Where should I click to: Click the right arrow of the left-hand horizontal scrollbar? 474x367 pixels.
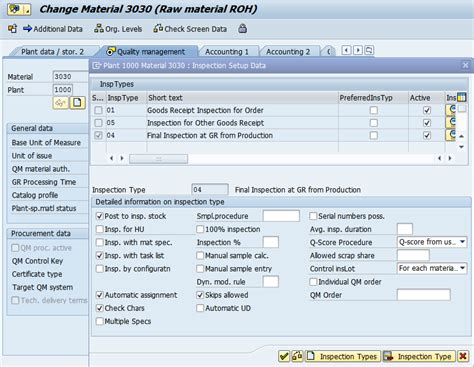[x=122, y=158]
